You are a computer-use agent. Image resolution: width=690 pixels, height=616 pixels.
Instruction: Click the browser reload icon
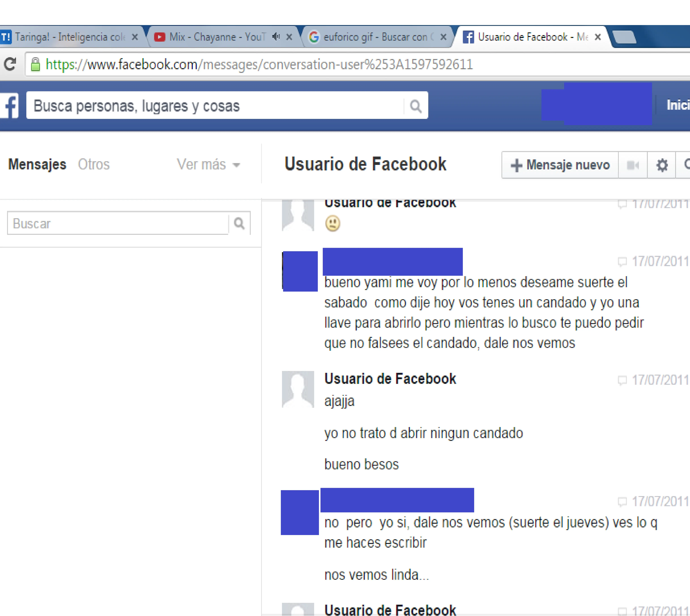10,64
